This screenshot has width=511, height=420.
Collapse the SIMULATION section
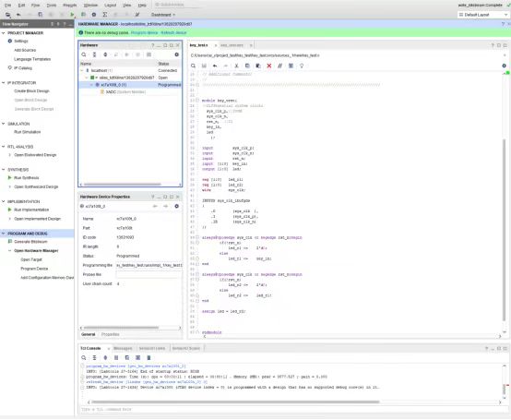pyautogui.click(x=4, y=124)
